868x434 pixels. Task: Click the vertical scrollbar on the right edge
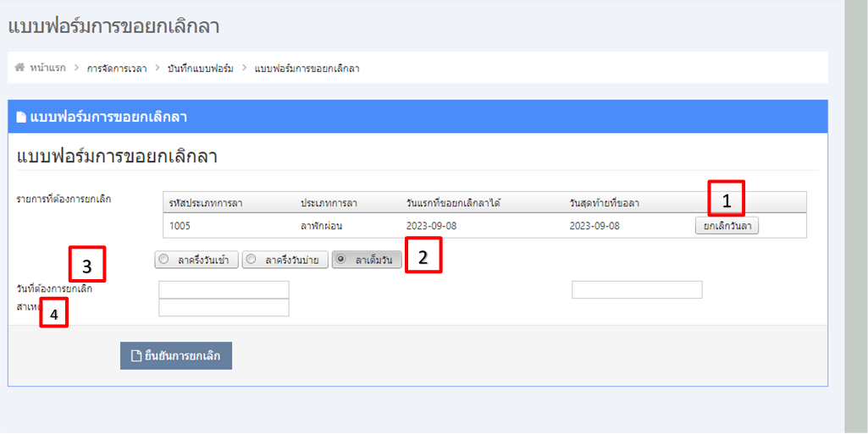(856, 212)
